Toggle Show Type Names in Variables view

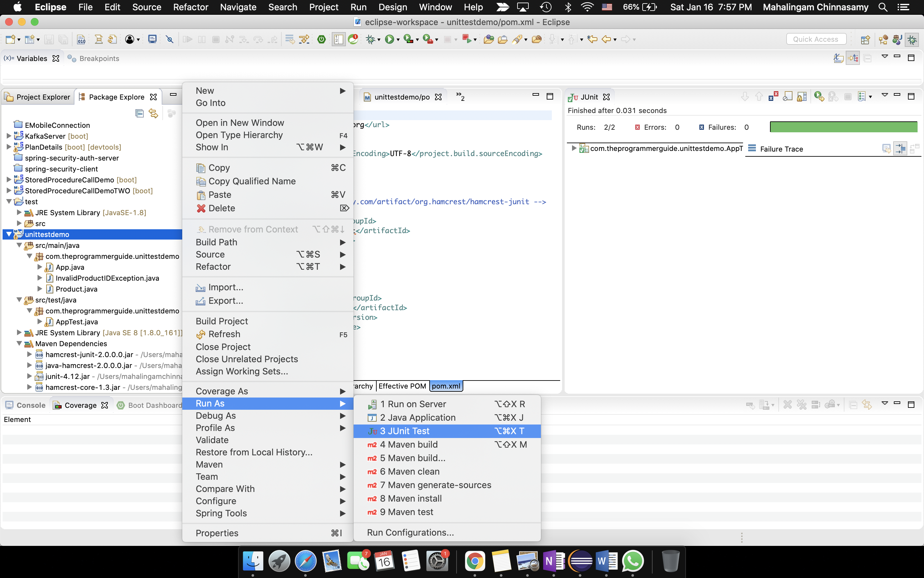[838, 58]
